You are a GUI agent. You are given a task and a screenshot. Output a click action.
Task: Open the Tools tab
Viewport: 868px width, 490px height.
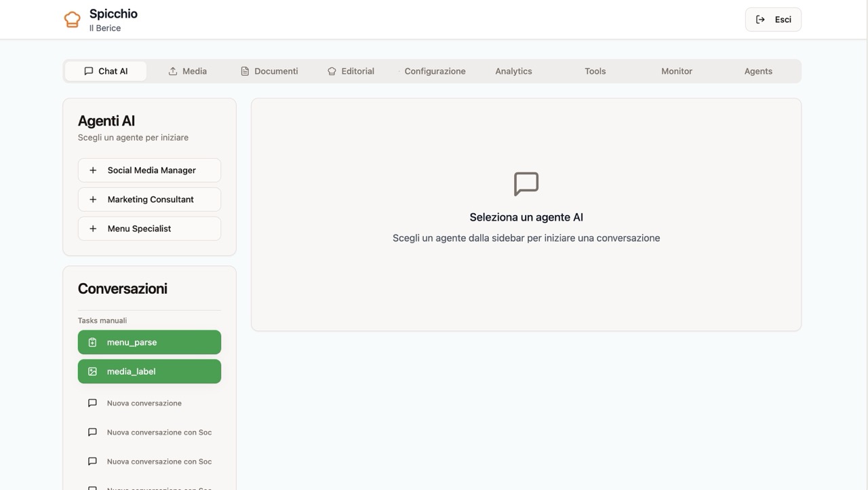tap(595, 71)
